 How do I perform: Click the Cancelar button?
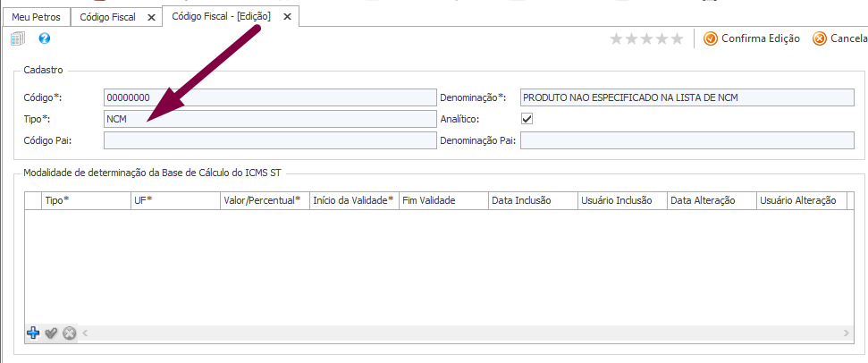coord(839,38)
